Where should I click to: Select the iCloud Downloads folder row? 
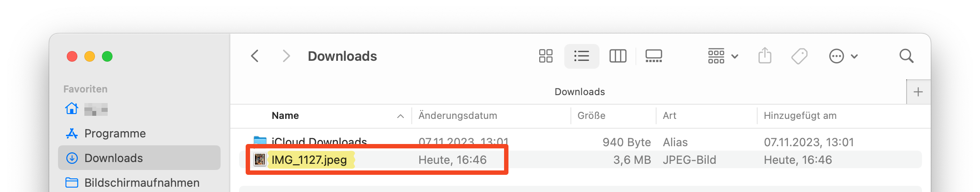pos(319,141)
